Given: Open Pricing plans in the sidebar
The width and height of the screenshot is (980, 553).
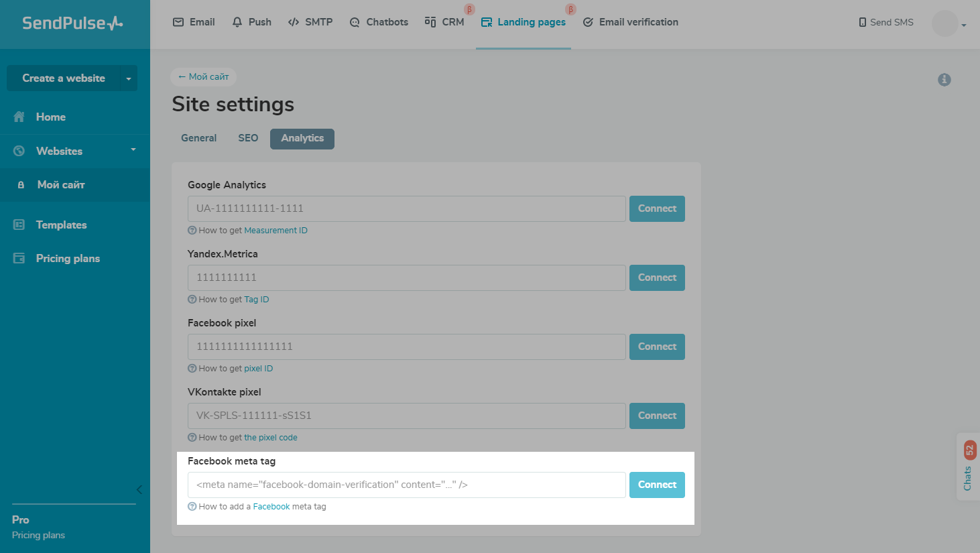Looking at the screenshot, I should click(68, 258).
